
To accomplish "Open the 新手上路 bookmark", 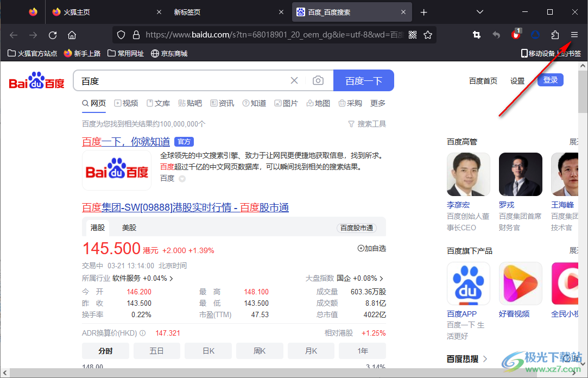I will pyautogui.click(x=82, y=54).
